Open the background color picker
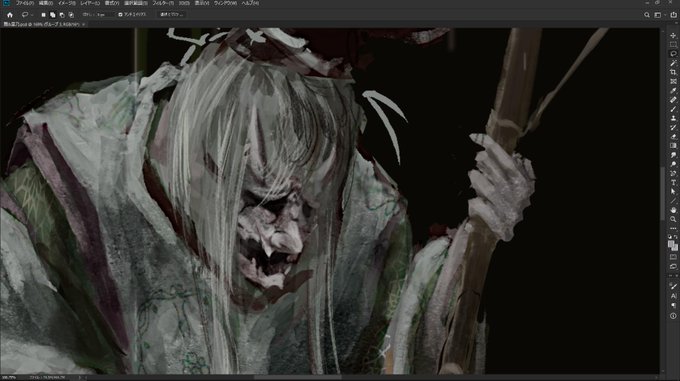Screen dimensions: 680x381 pos(675,248)
